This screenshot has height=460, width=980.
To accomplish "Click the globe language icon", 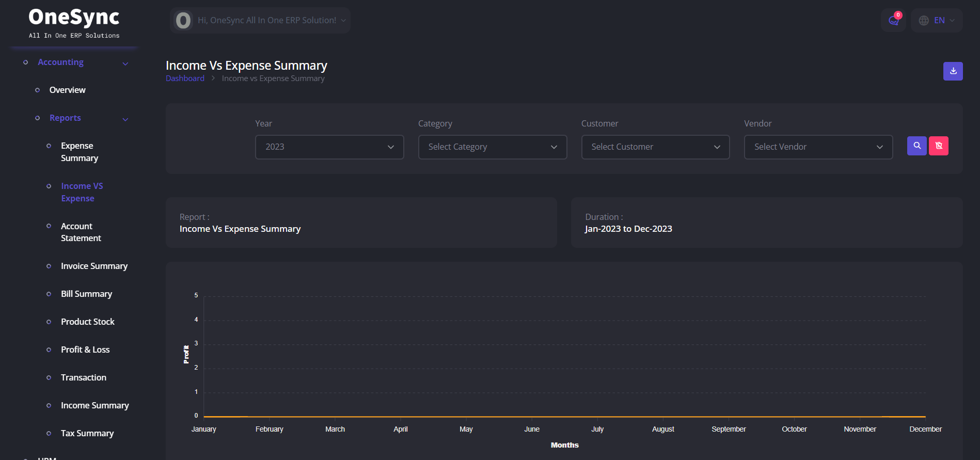I will pyautogui.click(x=924, y=21).
